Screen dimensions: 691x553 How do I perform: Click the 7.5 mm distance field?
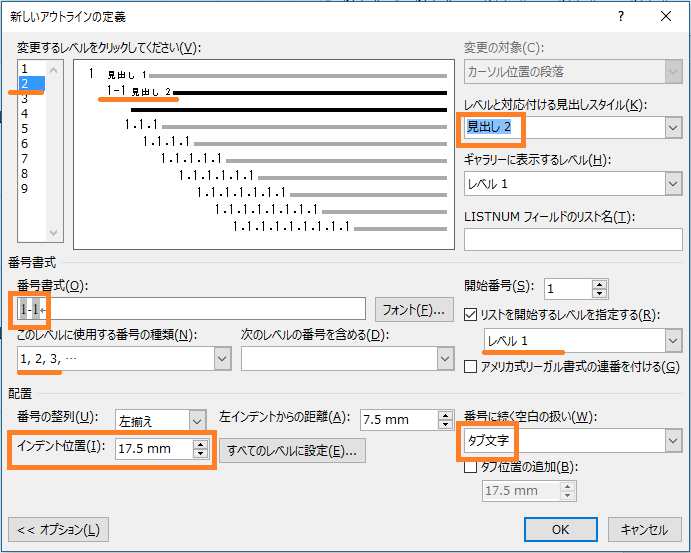(399, 420)
